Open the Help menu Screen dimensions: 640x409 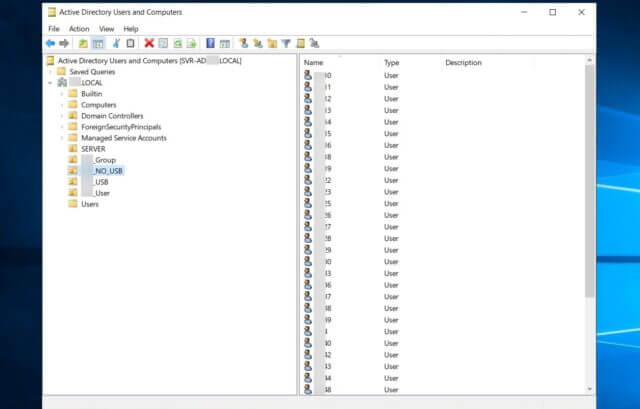(x=131, y=29)
